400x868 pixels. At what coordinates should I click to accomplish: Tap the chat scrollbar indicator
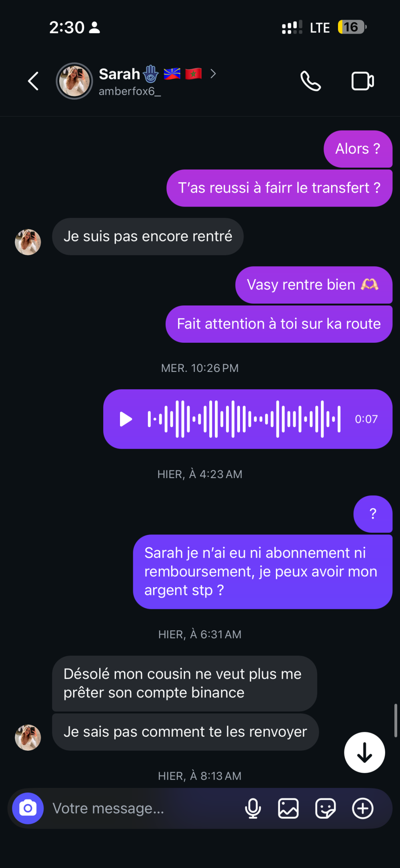(395, 721)
